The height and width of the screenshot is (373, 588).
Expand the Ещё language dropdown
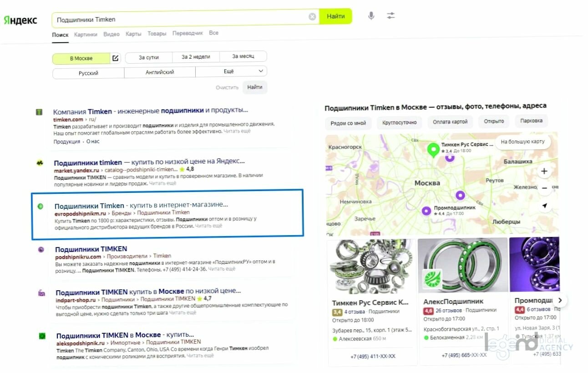click(x=231, y=71)
